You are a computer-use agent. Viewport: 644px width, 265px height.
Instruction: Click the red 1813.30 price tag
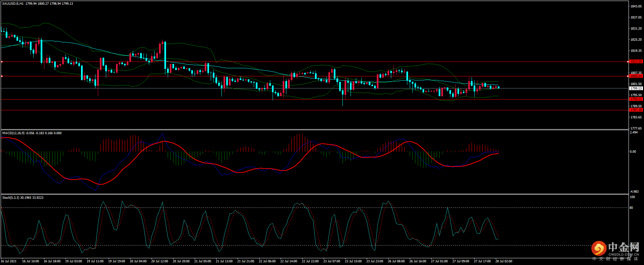pos(636,62)
